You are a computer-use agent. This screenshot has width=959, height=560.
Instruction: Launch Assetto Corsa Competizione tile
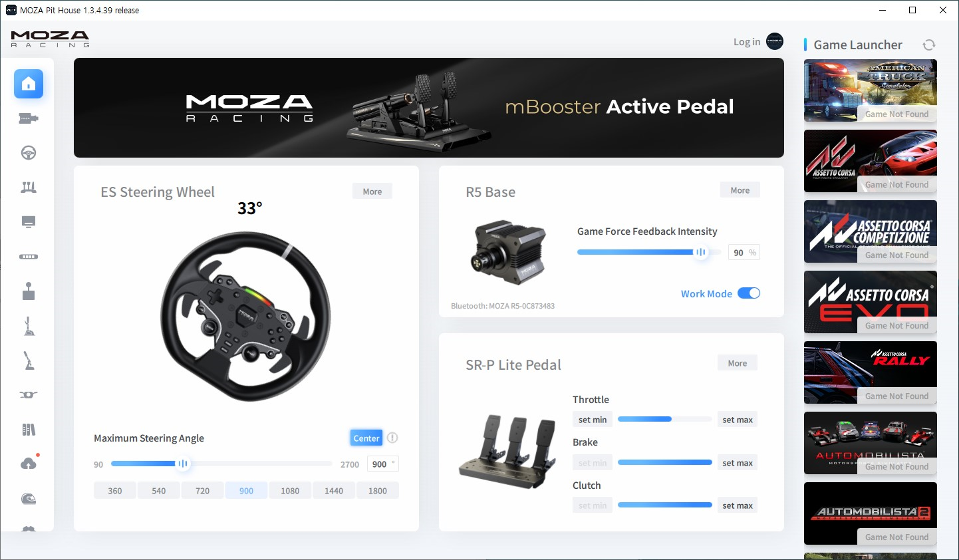click(871, 231)
